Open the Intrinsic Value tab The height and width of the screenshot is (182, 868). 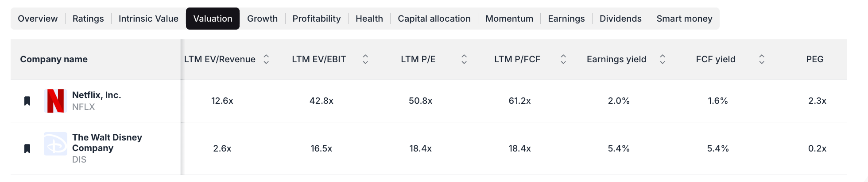coord(148,19)
